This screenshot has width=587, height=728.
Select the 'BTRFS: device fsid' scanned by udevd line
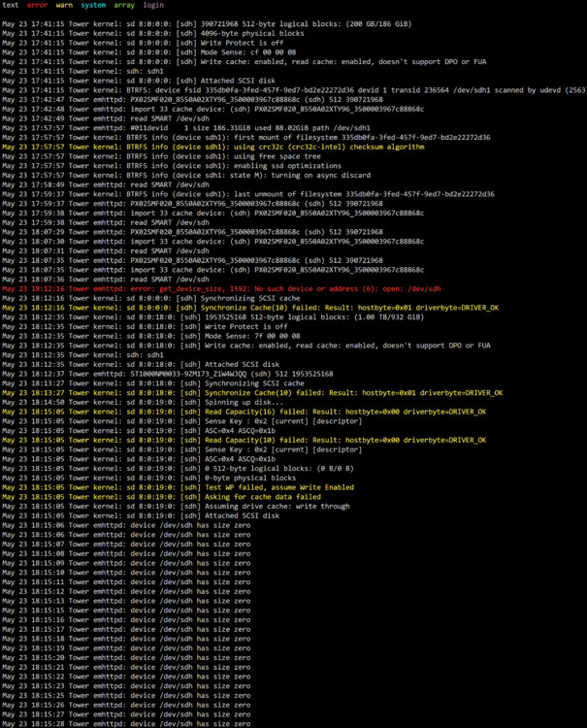[294, 90]
